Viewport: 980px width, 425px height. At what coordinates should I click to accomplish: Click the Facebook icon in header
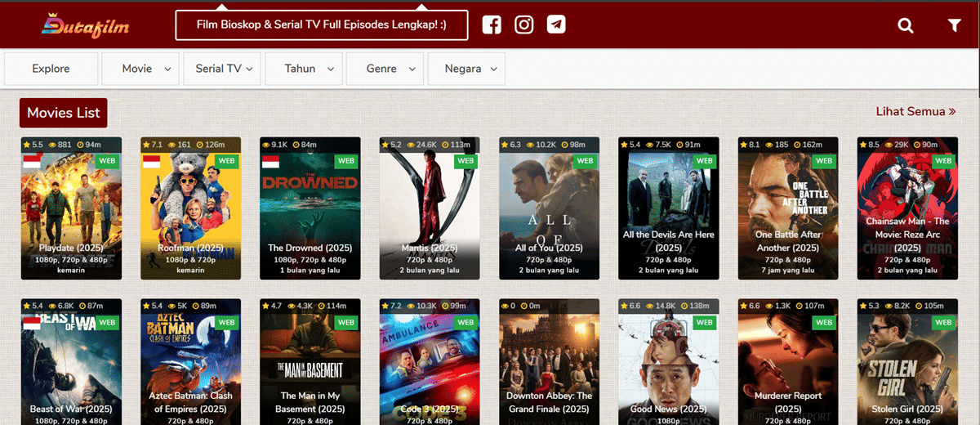492,25
